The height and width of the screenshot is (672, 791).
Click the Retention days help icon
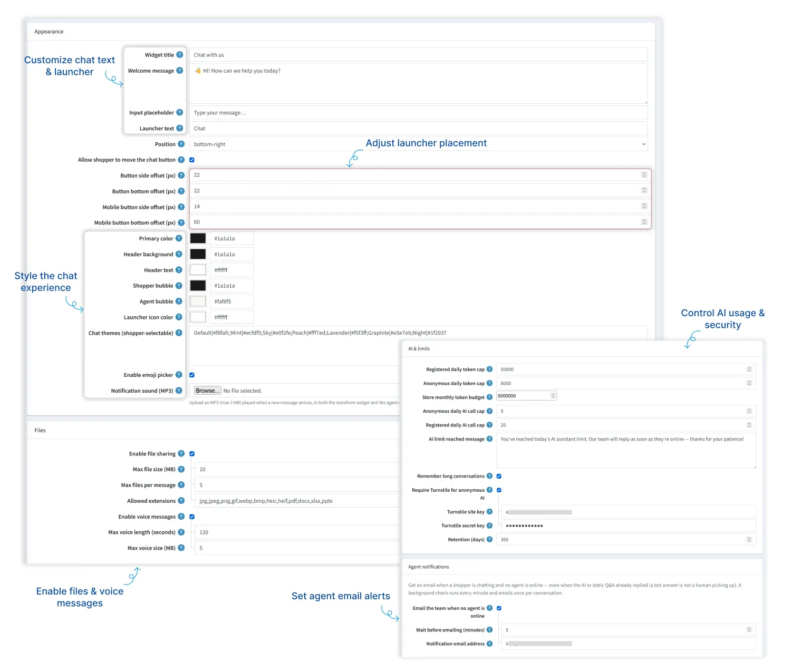489,539
